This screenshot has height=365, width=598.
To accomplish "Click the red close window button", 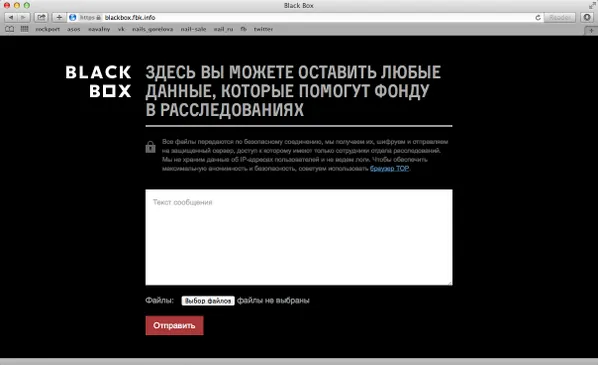I will click(7, 5).
